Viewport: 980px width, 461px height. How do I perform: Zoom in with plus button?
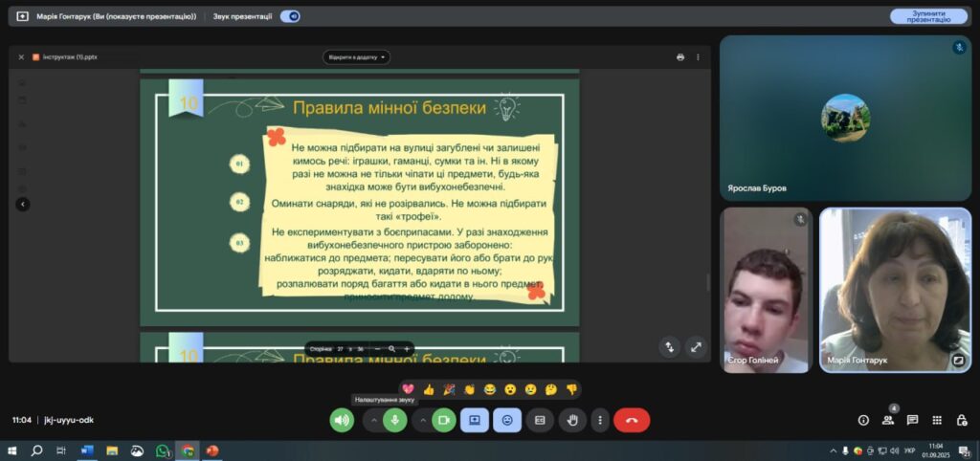[406, 349]
